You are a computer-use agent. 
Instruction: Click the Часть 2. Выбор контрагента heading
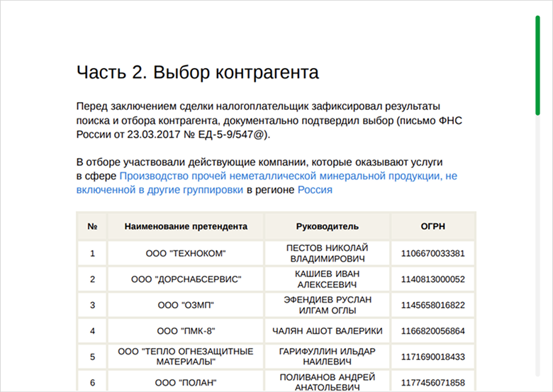tap(197, 73)
